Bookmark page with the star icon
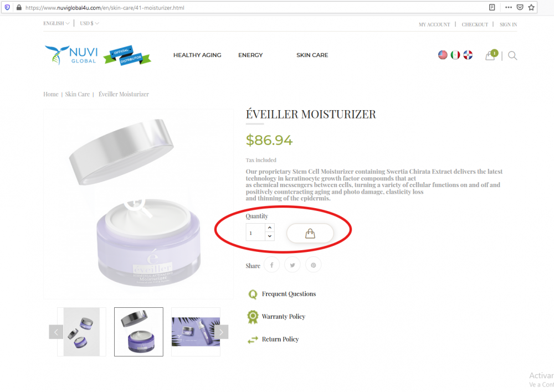554x392 pixels. tap(531, 7)
